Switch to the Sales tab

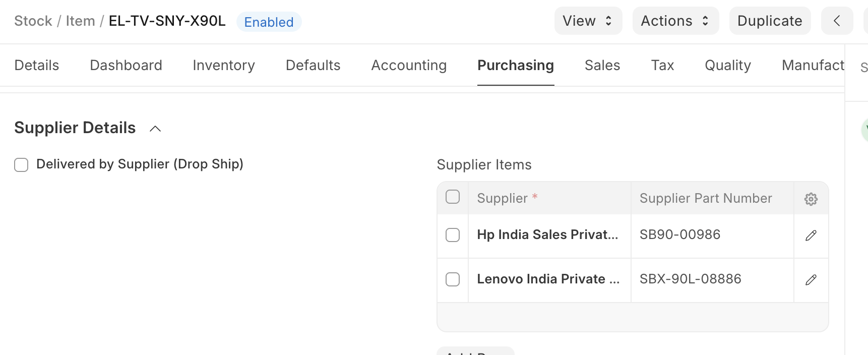[602, 65]
